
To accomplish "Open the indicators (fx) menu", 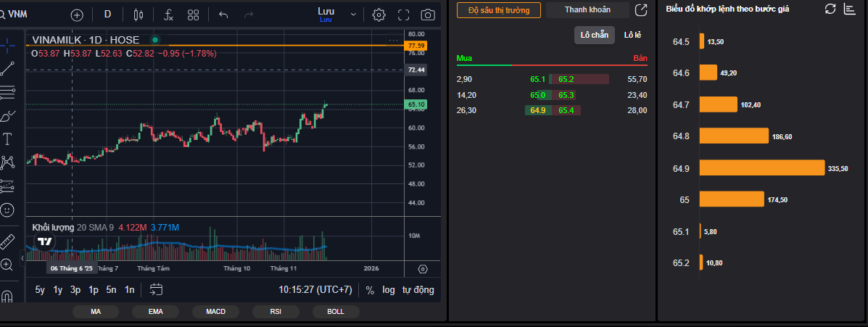I will click(x=168, y=15).
